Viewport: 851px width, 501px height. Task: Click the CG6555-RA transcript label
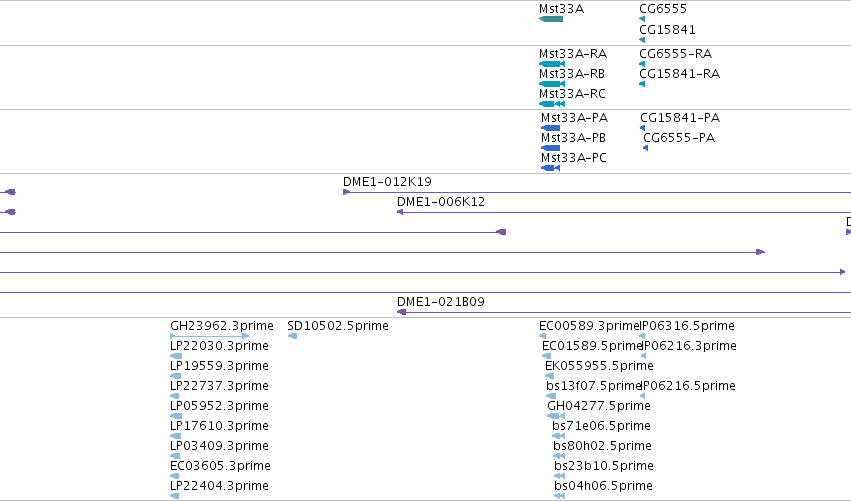point(675,54)
